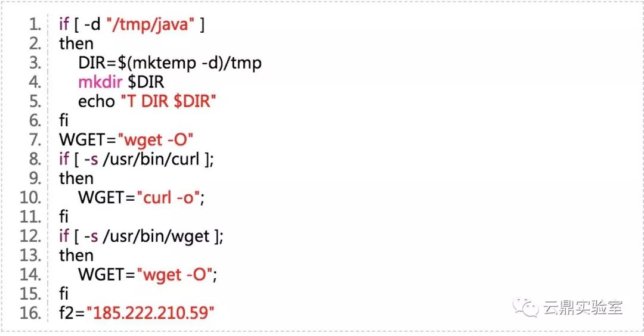Viewport: 644px width, 336px height.
Task: Click the then keyword on line 2
Action: tap(76, 43)
